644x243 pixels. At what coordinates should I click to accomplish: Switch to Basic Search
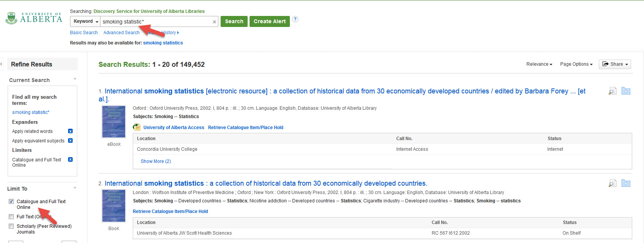point(84,33)
